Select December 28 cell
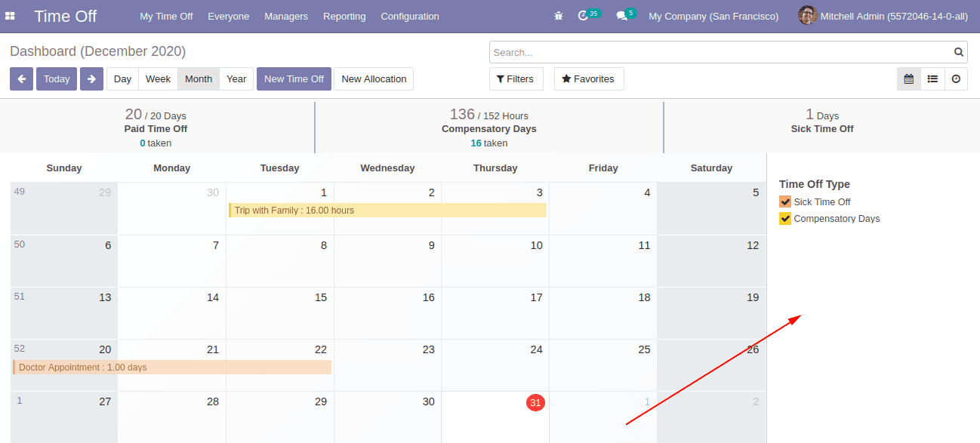 [172, 417]
